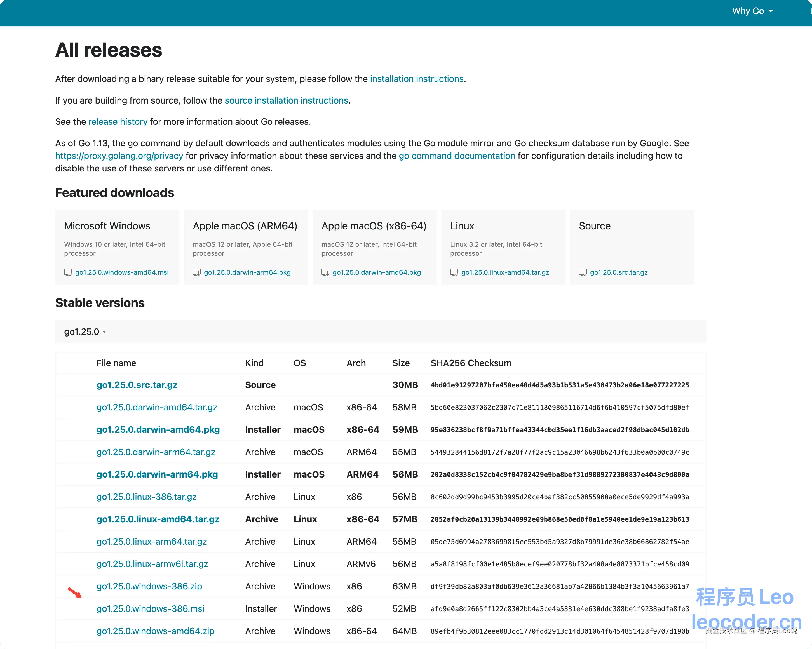This screenshot has height=649, width=812.
Task: Open the source installation instructions link
Action: [286, 100]
